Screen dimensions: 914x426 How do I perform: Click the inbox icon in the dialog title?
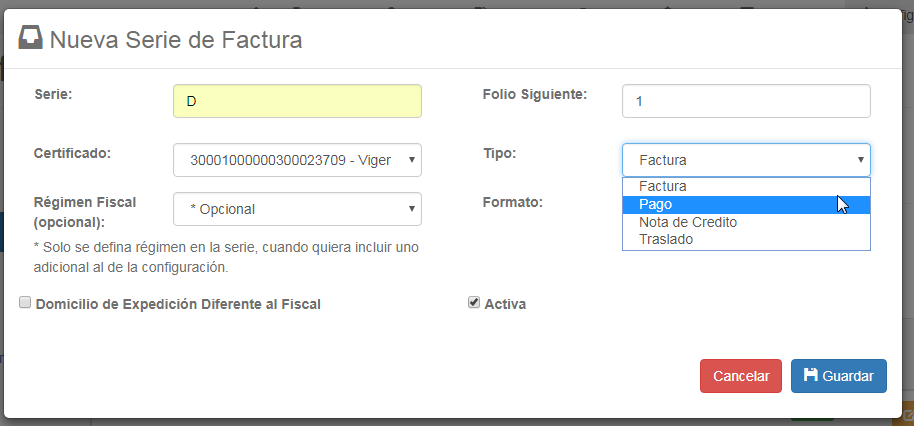coord(30,39)
